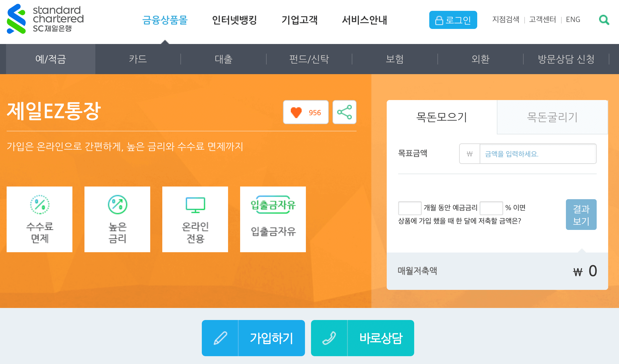Open the 기업고객 main menu

coord(300,20)
